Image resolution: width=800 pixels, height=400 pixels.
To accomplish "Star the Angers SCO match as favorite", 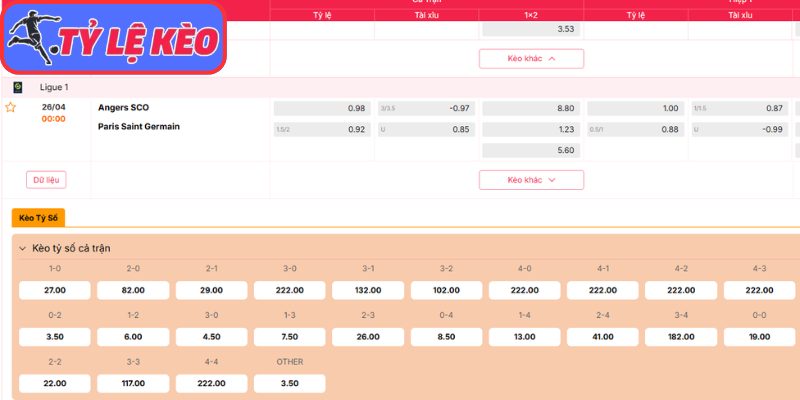I will pos(11,107).
